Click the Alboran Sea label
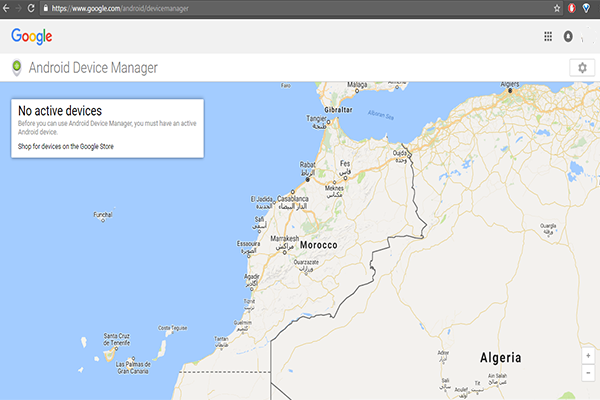600x400 pixels. pyautogui.click(x=381, y=114)
